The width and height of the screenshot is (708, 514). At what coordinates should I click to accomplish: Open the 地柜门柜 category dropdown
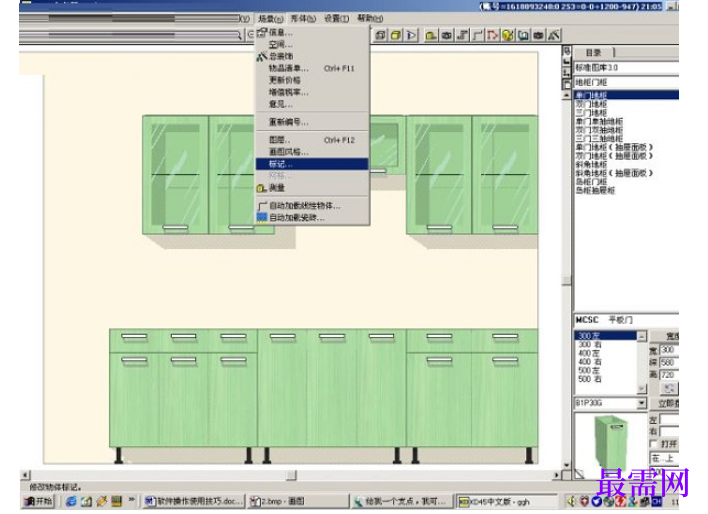[x=626, y=82]
